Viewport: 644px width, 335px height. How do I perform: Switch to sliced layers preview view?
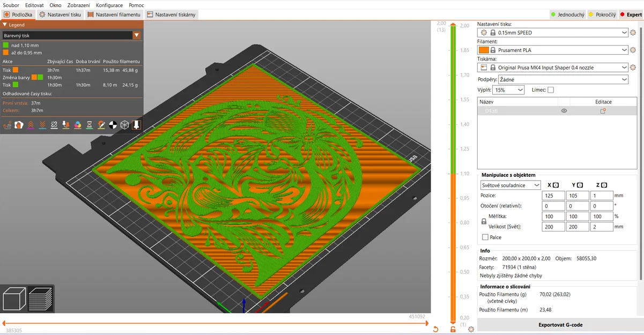40,299
